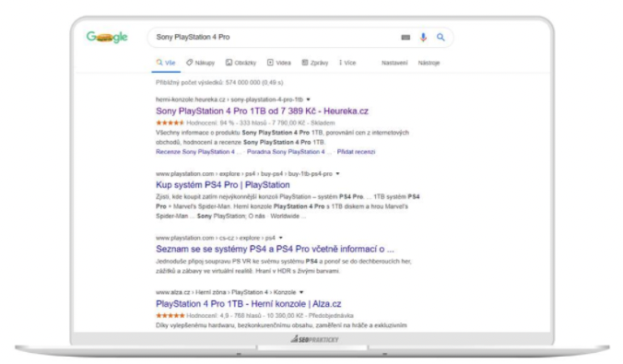623x364 pixels.
Task: Open Nástroje search tools
Action: 429,63
